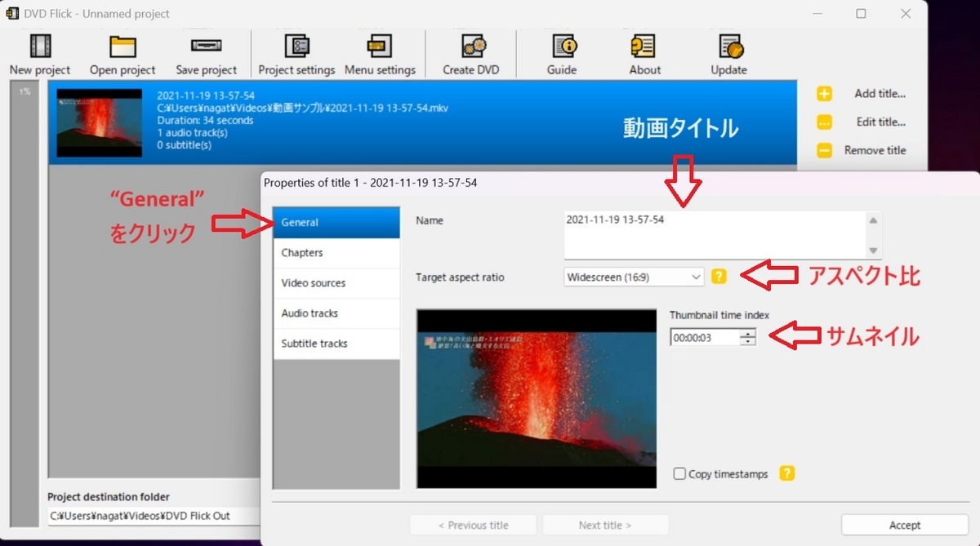The height and width of the screenshot is (546, 980).
Task: Click the Thumbnail time index field
Action: tap(706, 337)
